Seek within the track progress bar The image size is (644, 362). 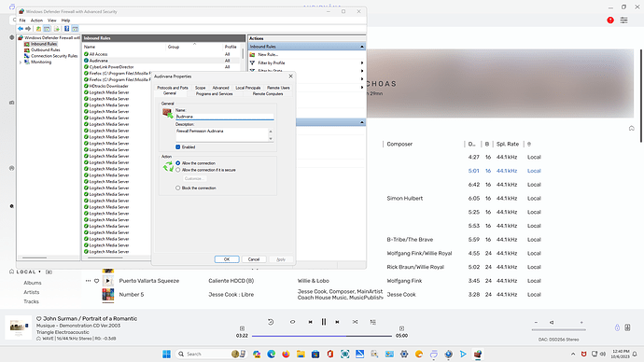322,336
